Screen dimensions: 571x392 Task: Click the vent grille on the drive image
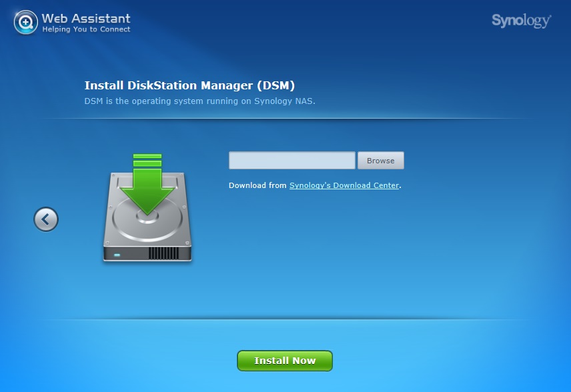(163, 254)
